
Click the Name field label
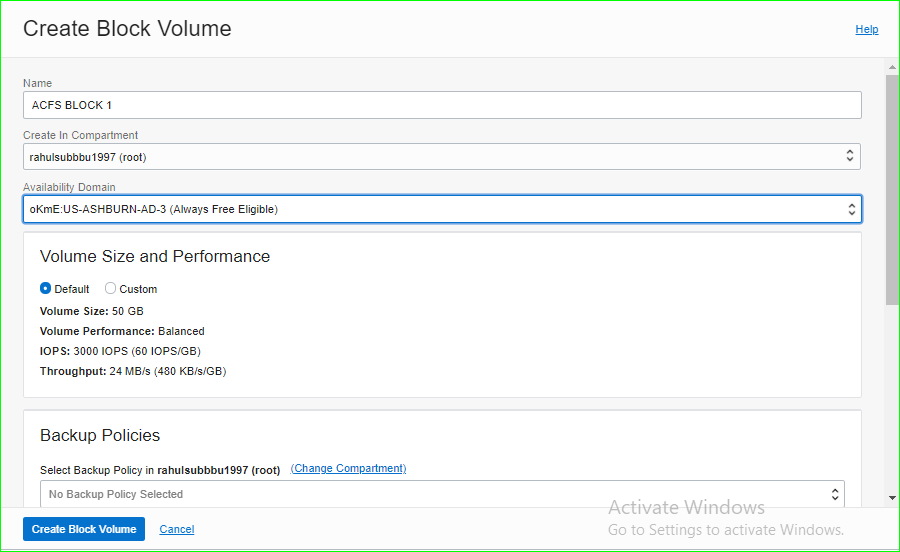(x=37, y=83)
